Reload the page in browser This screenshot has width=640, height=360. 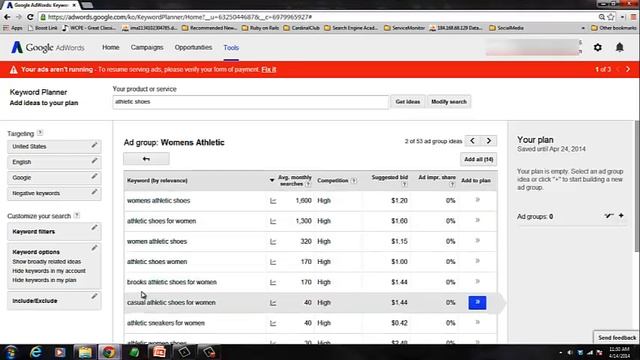(30, 17)
